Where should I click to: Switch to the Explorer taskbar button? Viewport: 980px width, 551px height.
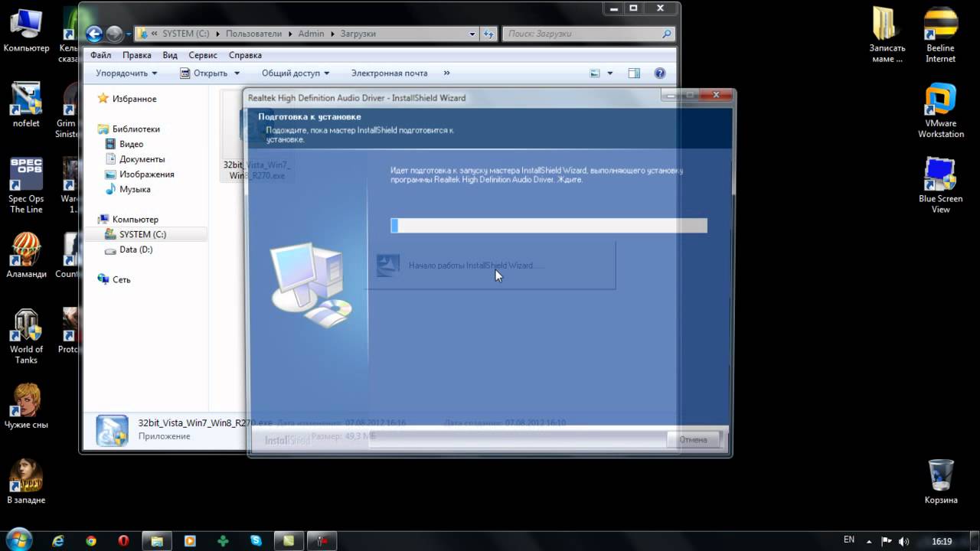pyautogui.click(x=157, y=541)
